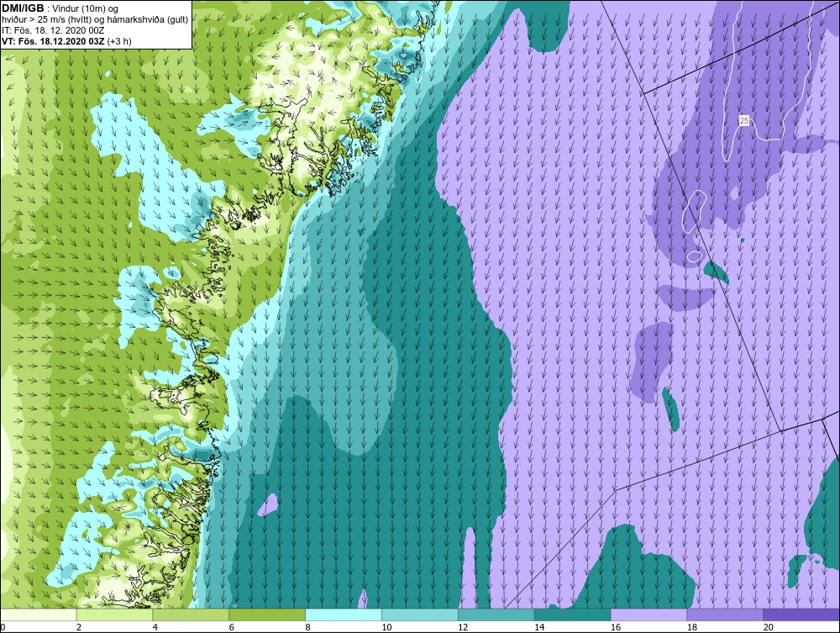Click the "hviður > 25 m/s (hvítt)" description line
Image resolution: width=840 pixels, height=633 pixels.
click(96, 20)
